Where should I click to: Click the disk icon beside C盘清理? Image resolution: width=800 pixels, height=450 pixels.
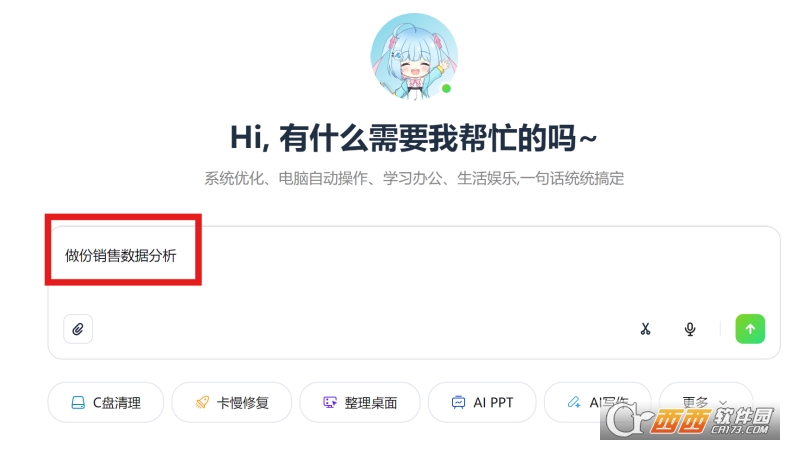coord(78,403)
